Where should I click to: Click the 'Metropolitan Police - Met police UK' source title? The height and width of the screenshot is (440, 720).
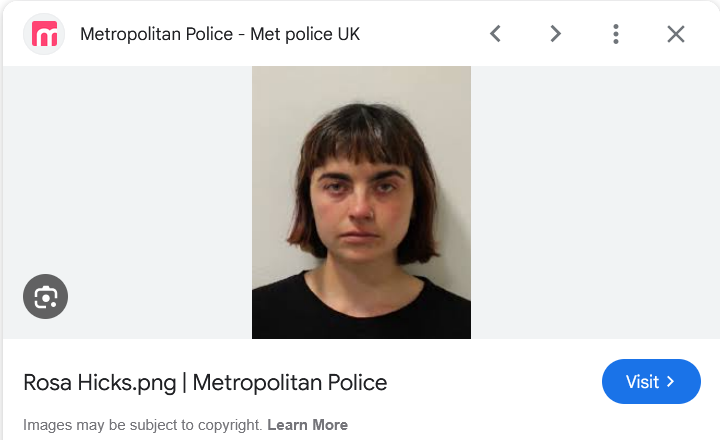point(220,34)
